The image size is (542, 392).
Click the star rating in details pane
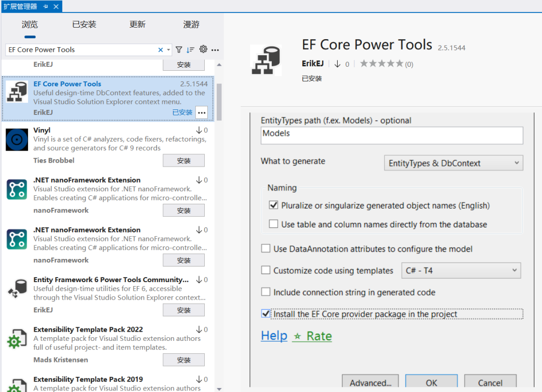click(x=381, y=64)
